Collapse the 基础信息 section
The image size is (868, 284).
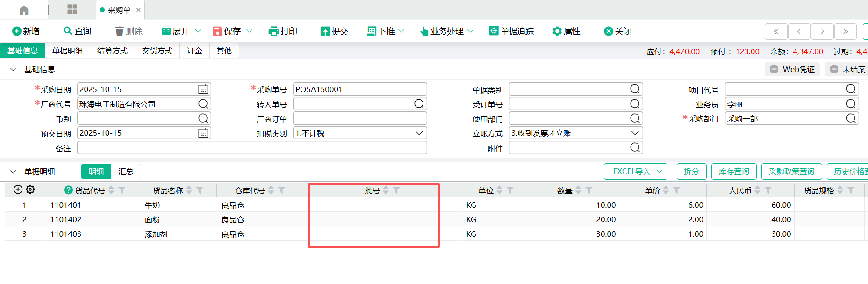coord(13,70)
